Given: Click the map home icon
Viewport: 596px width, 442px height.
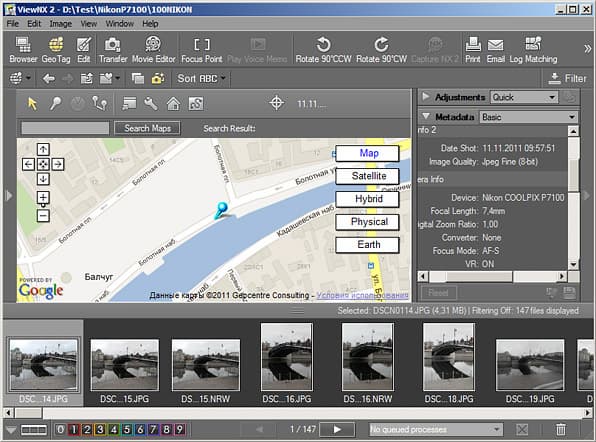Looking at the screenshot, I should (x=173, y=103).
